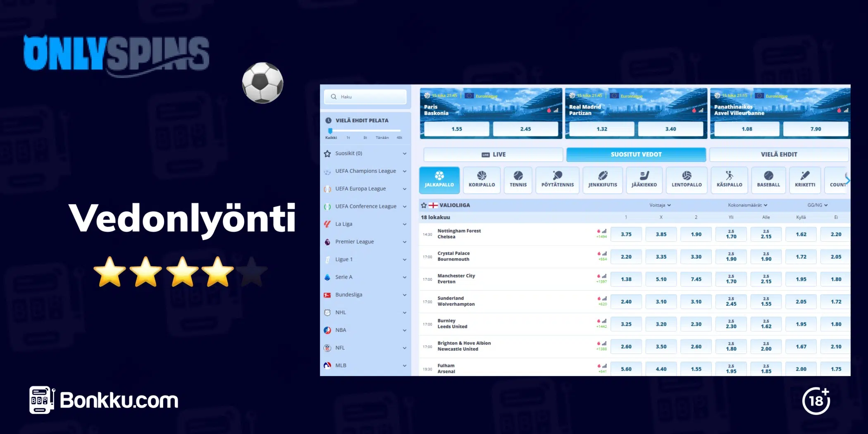Click the Haku search field
Viewport: 868px width, 434px height.
(x=365, y=97)
